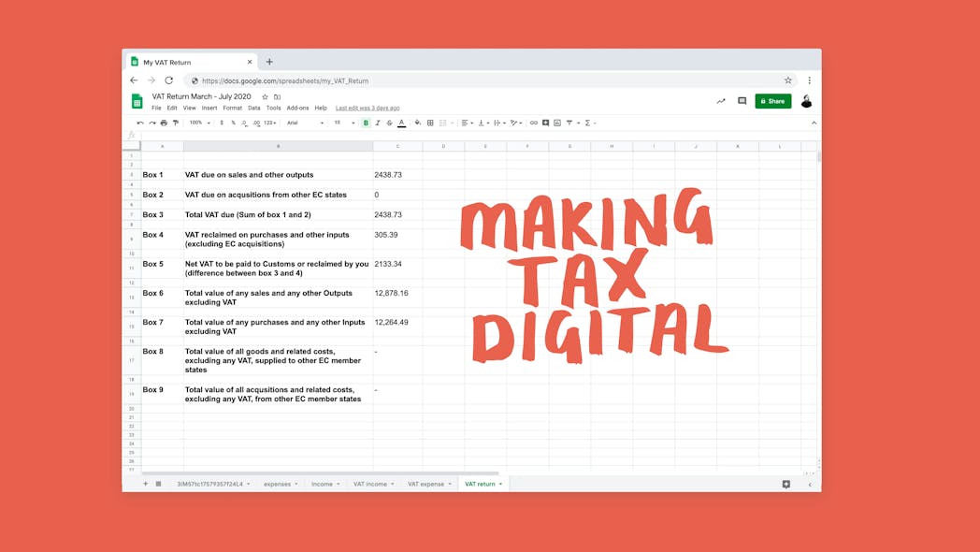Rename document title 'VAT Return March - July 2020'
This screenshot has width=980, height=552.
[201, 97]
